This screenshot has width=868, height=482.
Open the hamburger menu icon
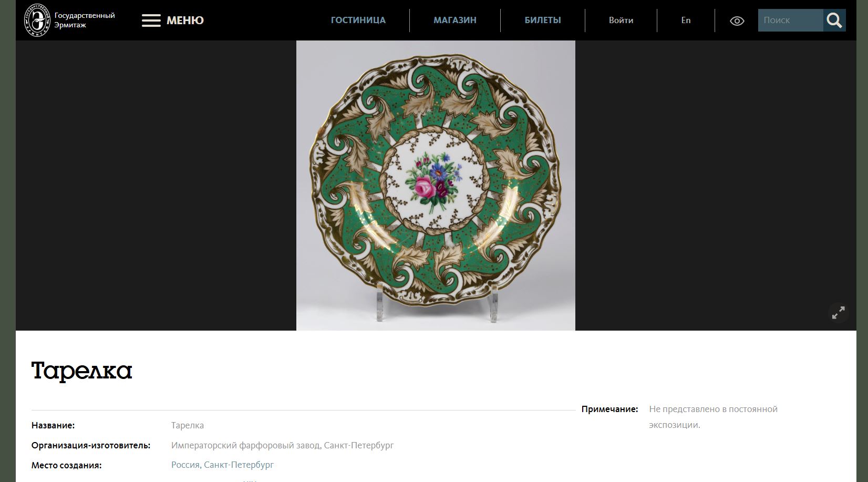pos(151,20)
